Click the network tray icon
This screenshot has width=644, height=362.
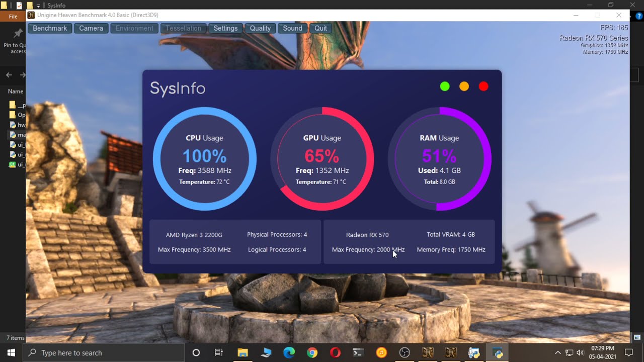569,352
